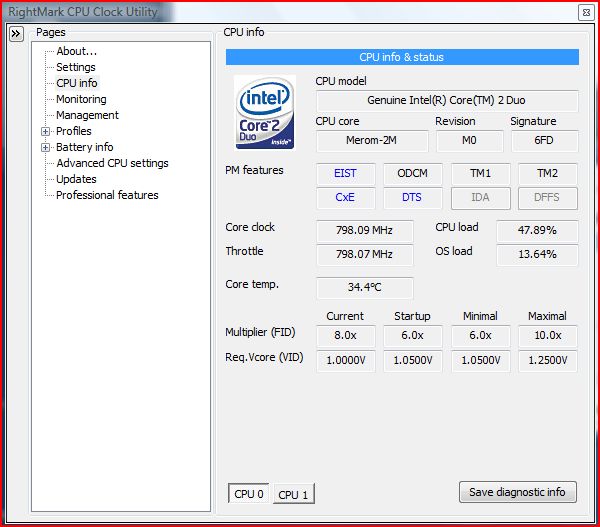Select CPU info in the Pages tree
Screen dimensions: 600x527
[77, 83]
